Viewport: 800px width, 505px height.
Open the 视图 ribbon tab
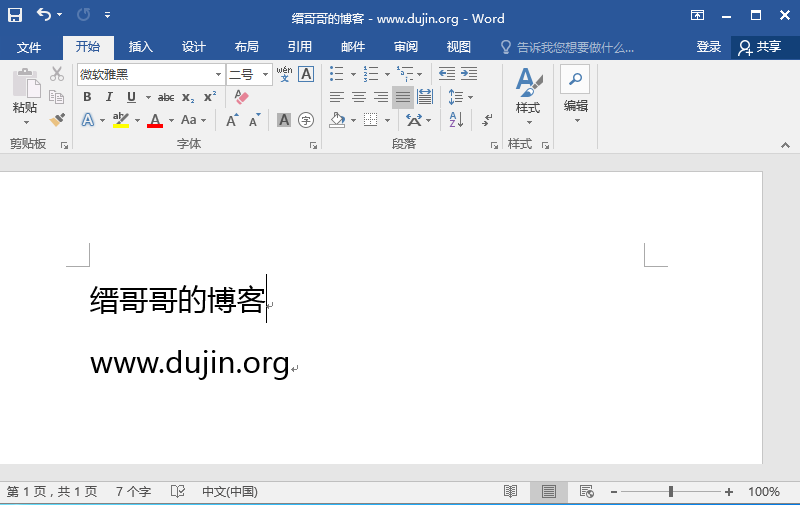[458, 47]
